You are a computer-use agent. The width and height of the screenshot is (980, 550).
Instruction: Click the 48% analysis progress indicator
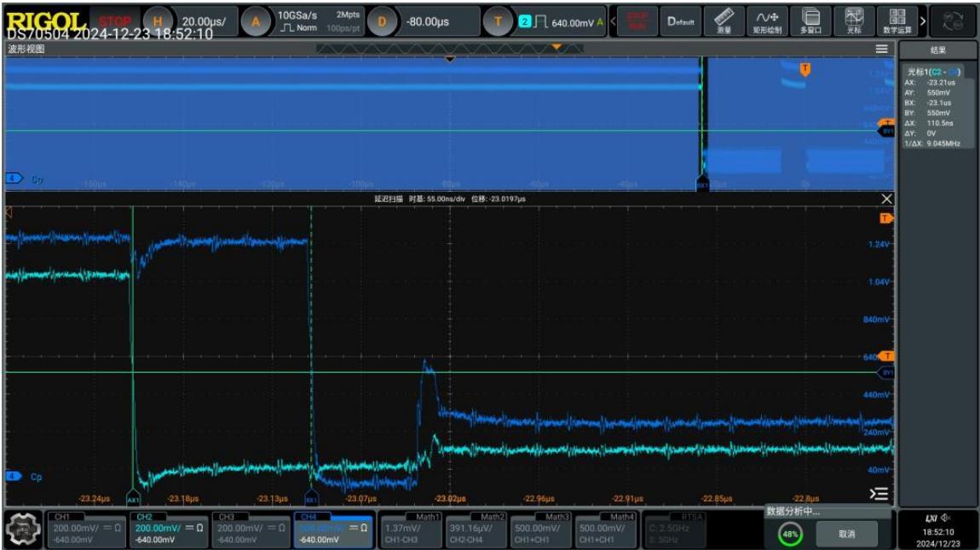790,534
